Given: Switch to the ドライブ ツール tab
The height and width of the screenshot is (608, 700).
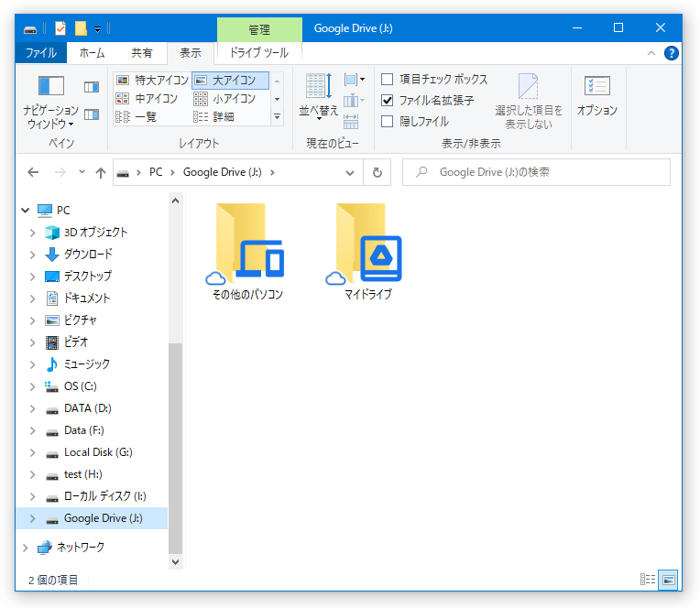Looking at the screenshot, I should [259, 52].
